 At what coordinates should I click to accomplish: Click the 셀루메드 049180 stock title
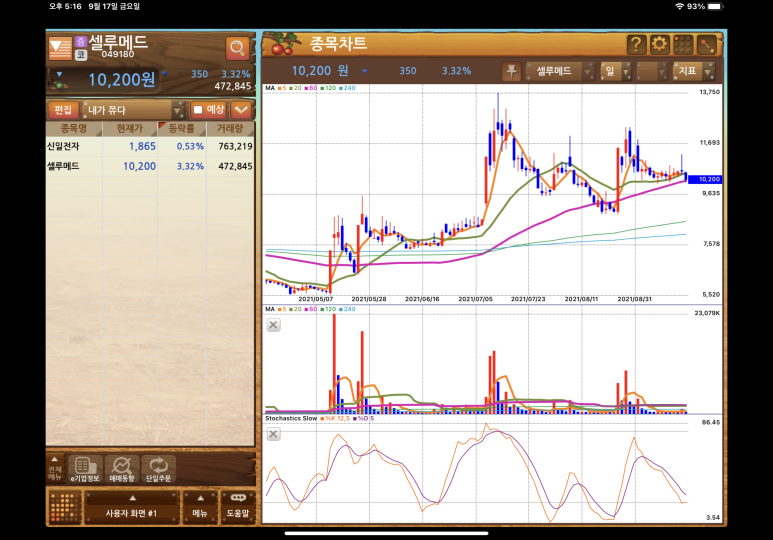point(118,46)
